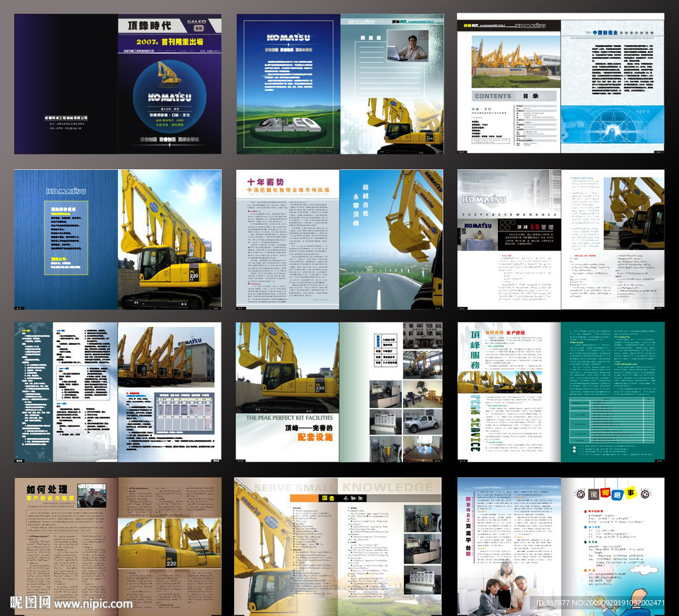Screen dimensions: 679x616
Task: Select the 頂鋒時代 cover spread thumbnail
Action: click(x=118, y=84)
